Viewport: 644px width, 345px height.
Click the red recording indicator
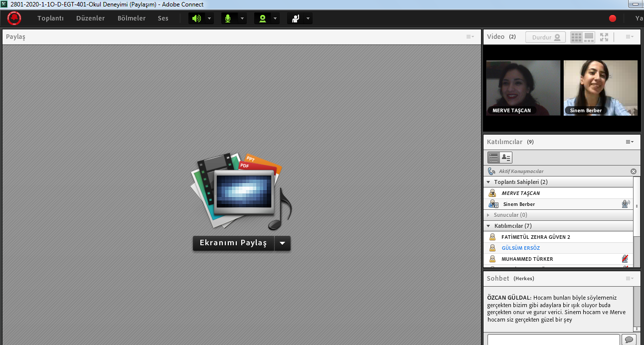pos(613,18)
